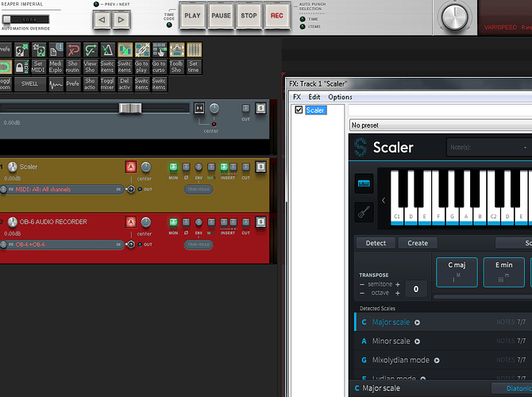The height and width of the screenshot is (397, 532).
Task: Toggle MON monitoring on OB-6 AUDIO RECORDER track
Action: pyautogui.click(x=173, y=222)
